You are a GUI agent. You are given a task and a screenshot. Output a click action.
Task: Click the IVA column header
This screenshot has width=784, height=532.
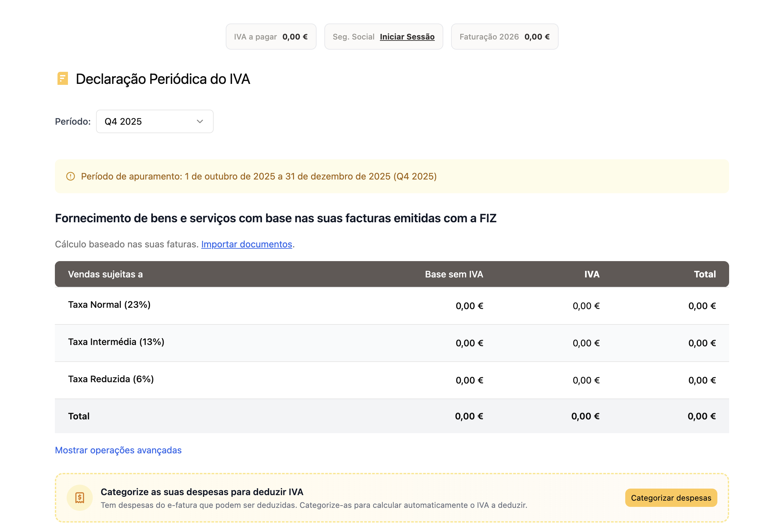(592, 274)
